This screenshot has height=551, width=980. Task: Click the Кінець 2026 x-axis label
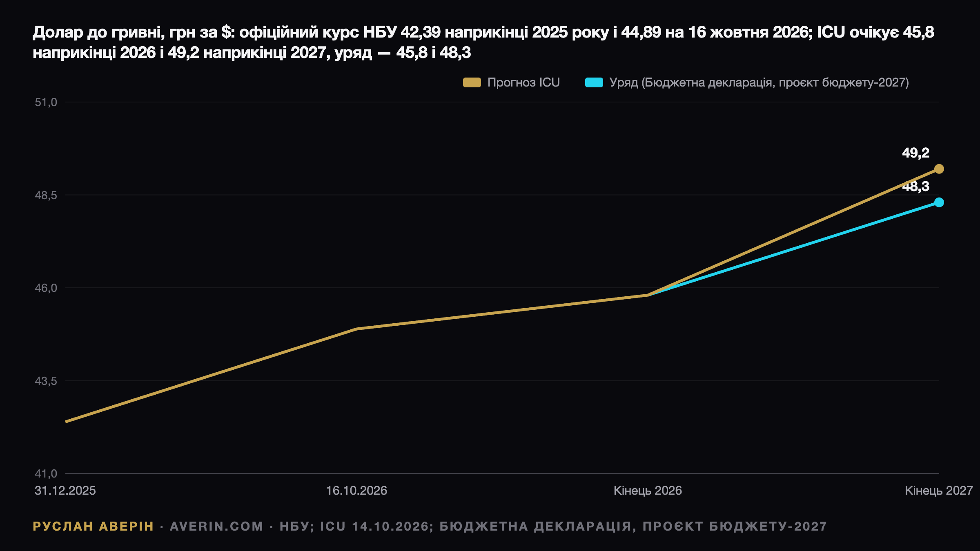click(648, 491)
